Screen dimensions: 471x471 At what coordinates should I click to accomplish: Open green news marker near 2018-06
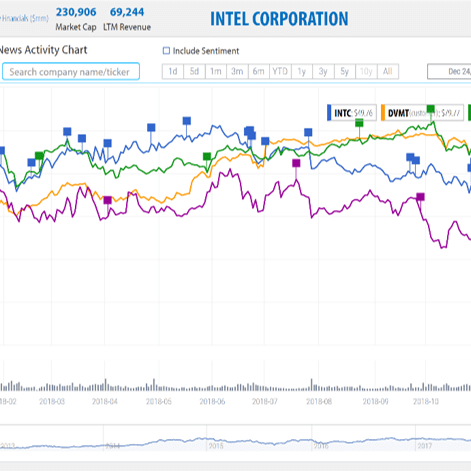(x=207, y=156)
